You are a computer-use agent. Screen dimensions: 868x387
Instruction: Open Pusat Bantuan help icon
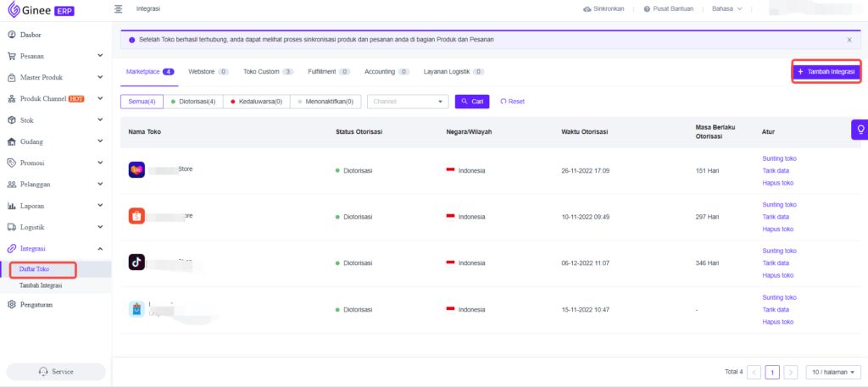647,9
